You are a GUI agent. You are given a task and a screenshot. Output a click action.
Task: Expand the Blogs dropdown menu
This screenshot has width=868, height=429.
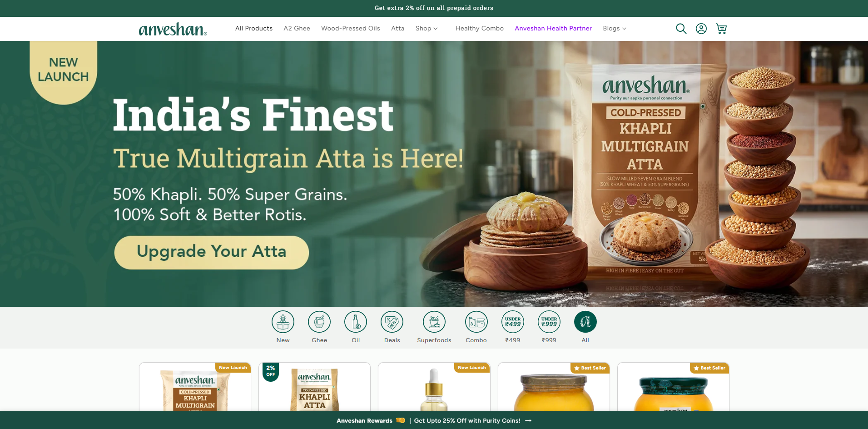(615, 28)
